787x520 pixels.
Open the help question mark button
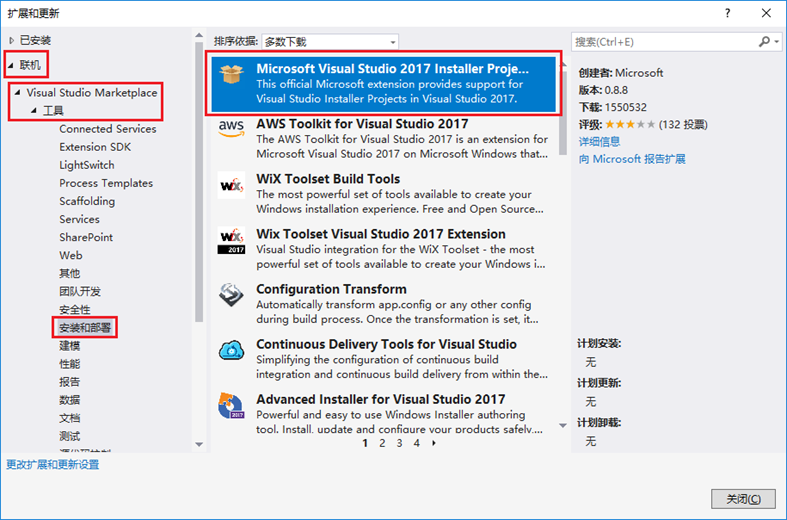pyautogui.click(x=728, y=13)
